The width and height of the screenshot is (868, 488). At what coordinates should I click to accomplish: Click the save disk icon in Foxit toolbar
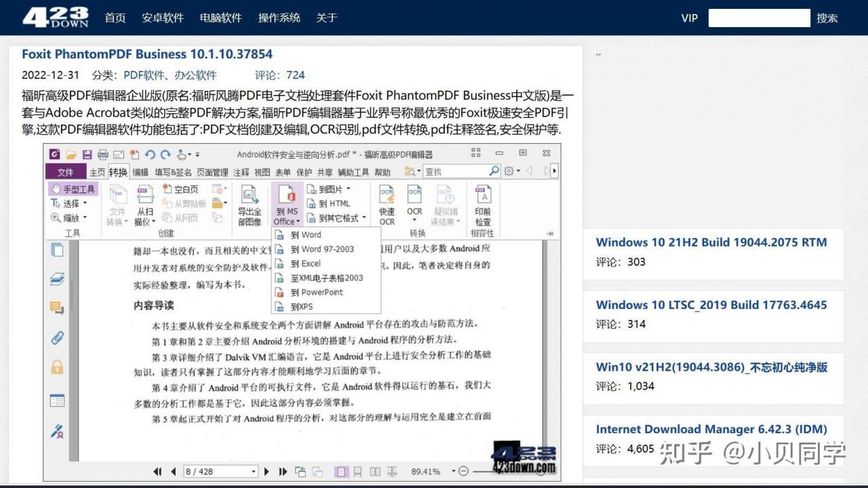click(87, 155)
